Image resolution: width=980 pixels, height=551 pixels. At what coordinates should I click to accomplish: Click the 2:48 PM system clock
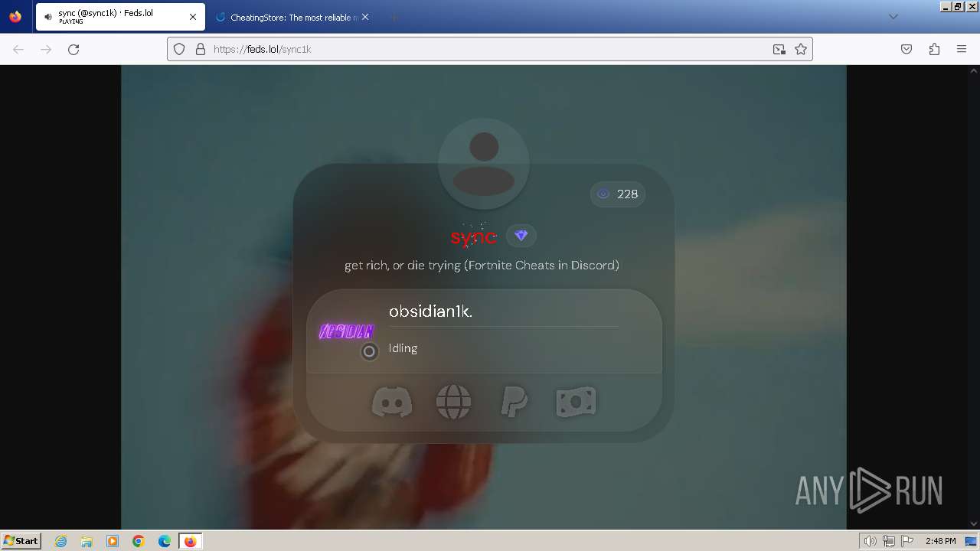(x=940, y=541)
